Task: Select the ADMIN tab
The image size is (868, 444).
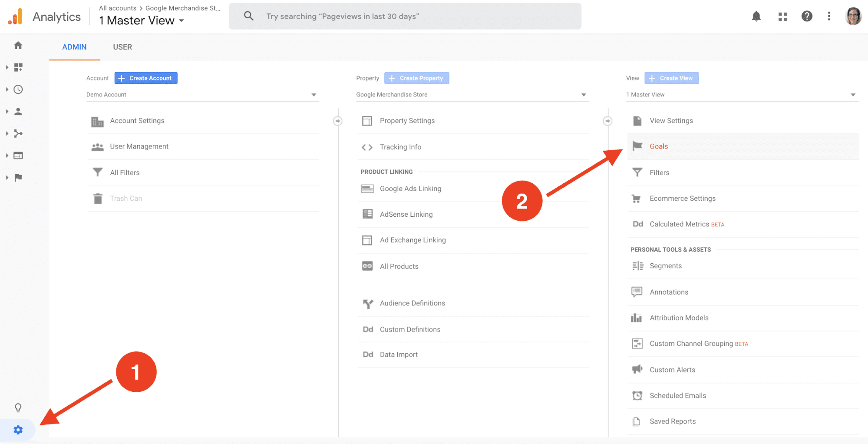Action: [x=74, y=47]
